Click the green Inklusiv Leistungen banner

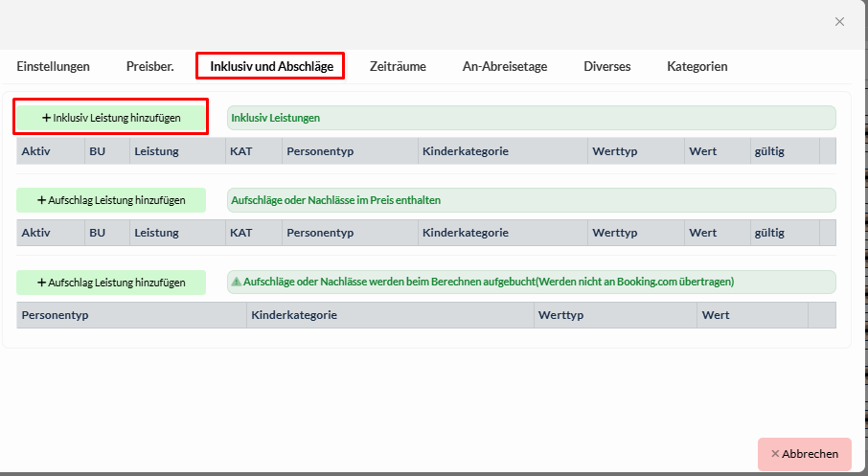(531, 118)
